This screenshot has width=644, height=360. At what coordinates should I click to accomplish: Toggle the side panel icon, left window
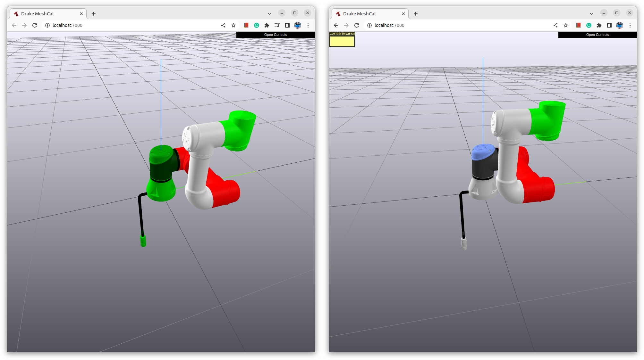tap(287, 25)
